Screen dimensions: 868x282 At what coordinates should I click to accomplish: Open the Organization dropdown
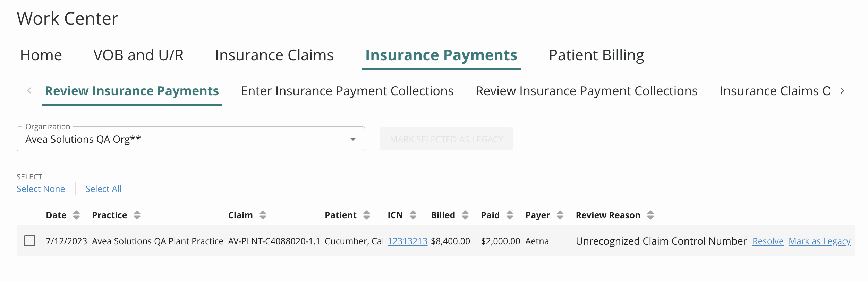(191, 139)
